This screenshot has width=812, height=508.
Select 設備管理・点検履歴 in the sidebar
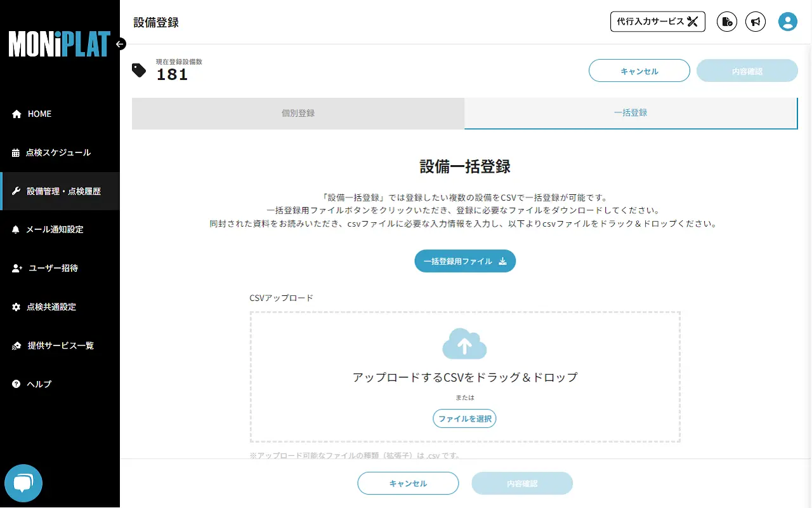(64, 191)
